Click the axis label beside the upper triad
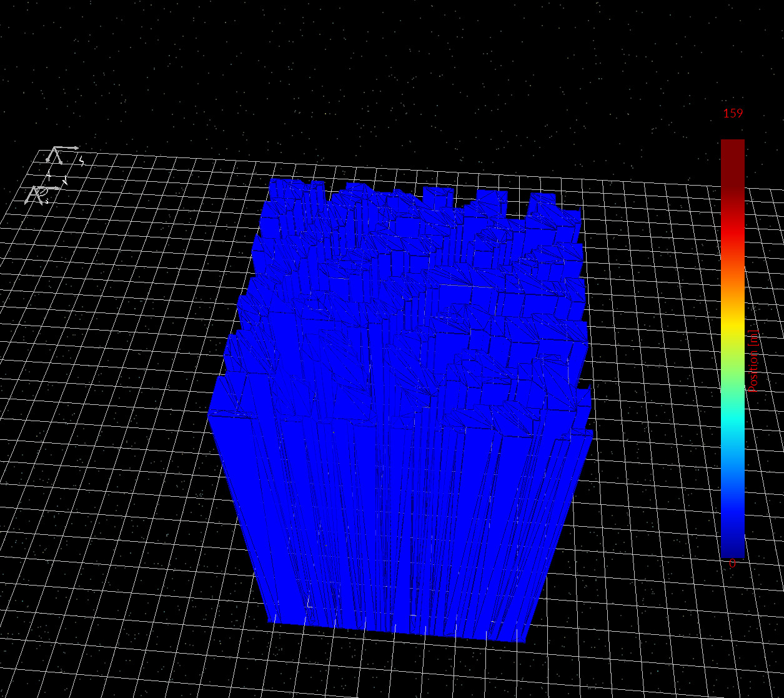The height and width of the screenshot is (698, 784). 81,161
